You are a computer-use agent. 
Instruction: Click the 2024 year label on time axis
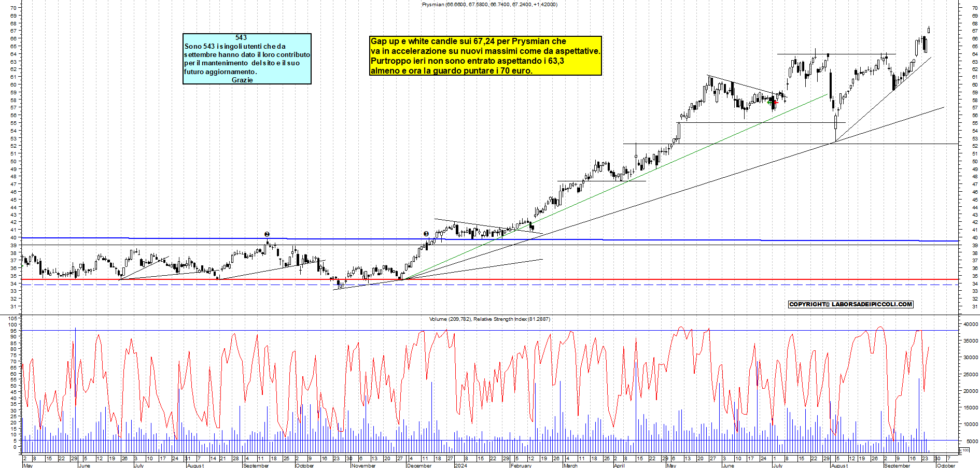(x=460, y=465)
